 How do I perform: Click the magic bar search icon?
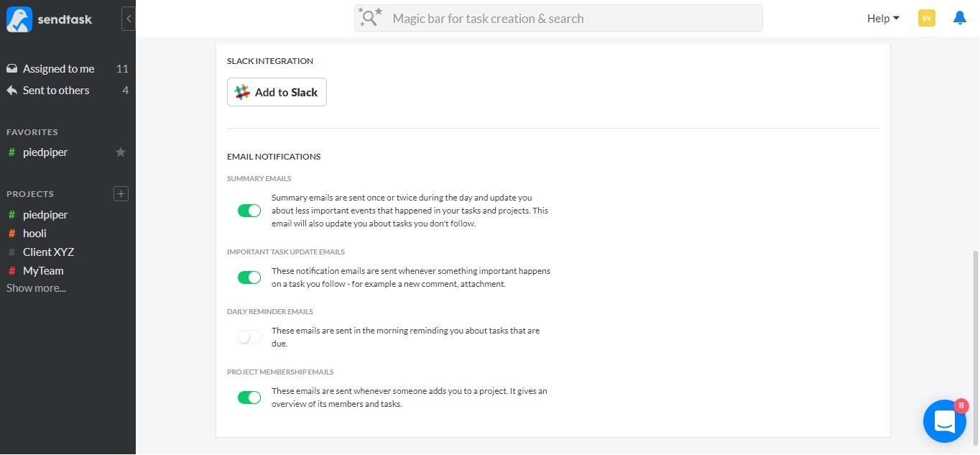pyautogui.click(x=371, y=19)
